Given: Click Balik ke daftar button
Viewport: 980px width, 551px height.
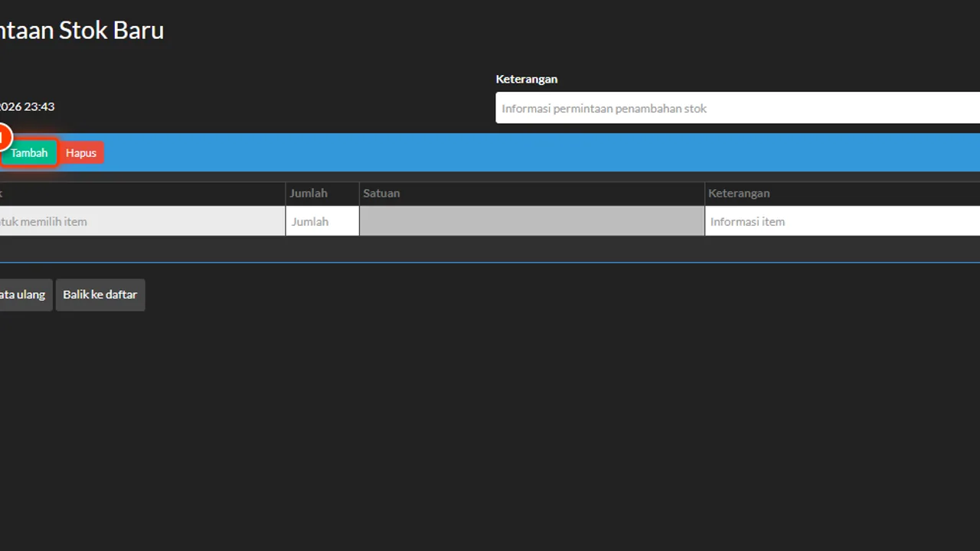Looking at the screenshot, I should click(100, 295).
